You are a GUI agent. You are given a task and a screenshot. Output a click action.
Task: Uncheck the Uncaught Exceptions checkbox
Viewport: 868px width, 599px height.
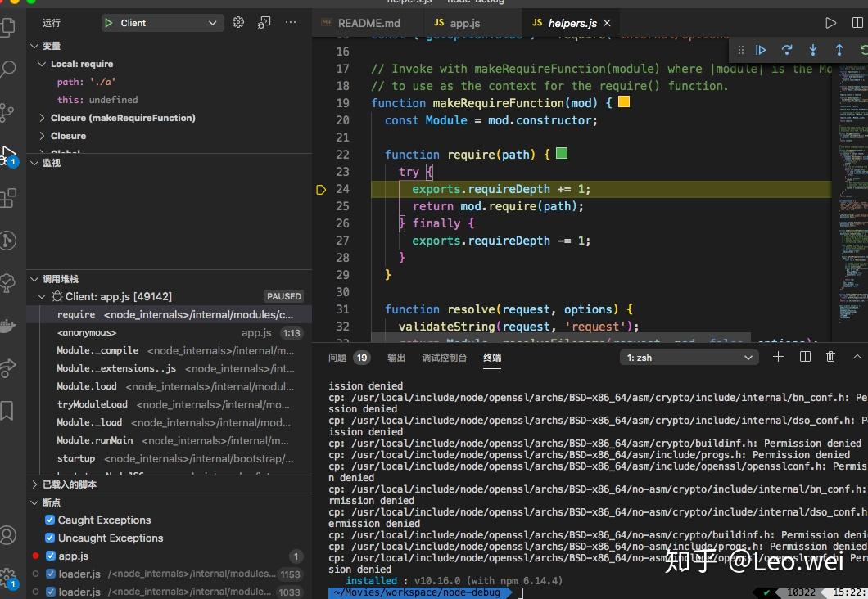(x=50, y=538)
